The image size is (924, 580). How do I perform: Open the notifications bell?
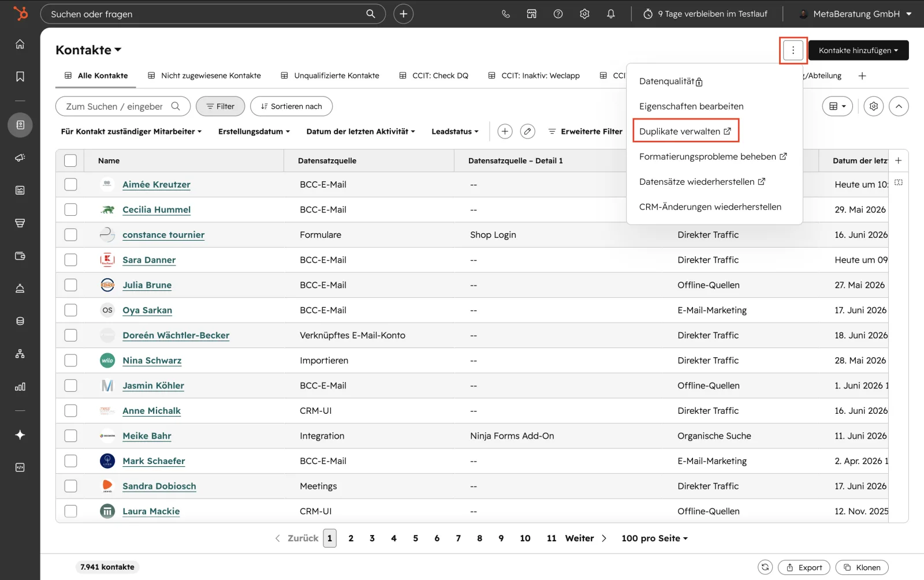(x=611, y=14)
